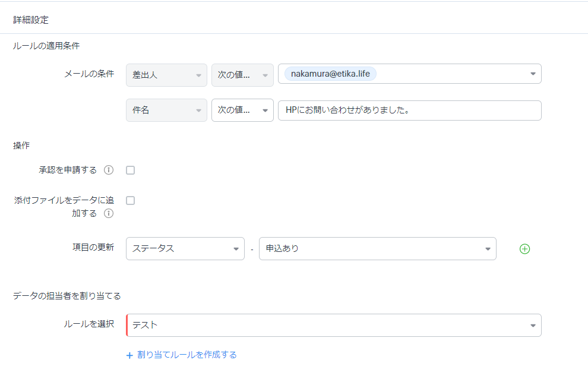Open the 次の値 operator dropdown in 件名 row
588x382 pixels.
242,111
